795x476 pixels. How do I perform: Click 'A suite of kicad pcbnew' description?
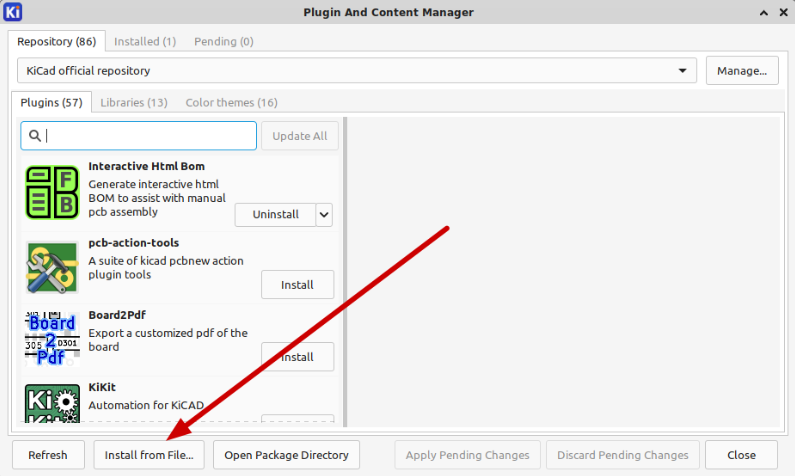[x=166, y=268]
